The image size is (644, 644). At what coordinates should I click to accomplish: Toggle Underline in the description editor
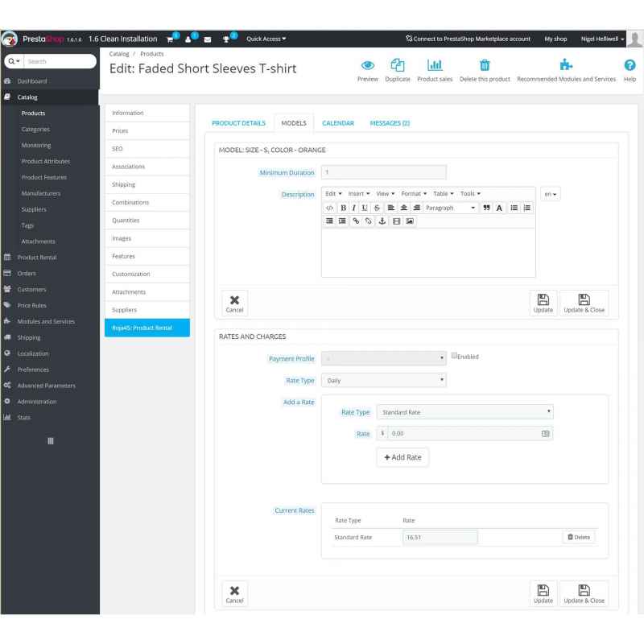tap(365, 208)
